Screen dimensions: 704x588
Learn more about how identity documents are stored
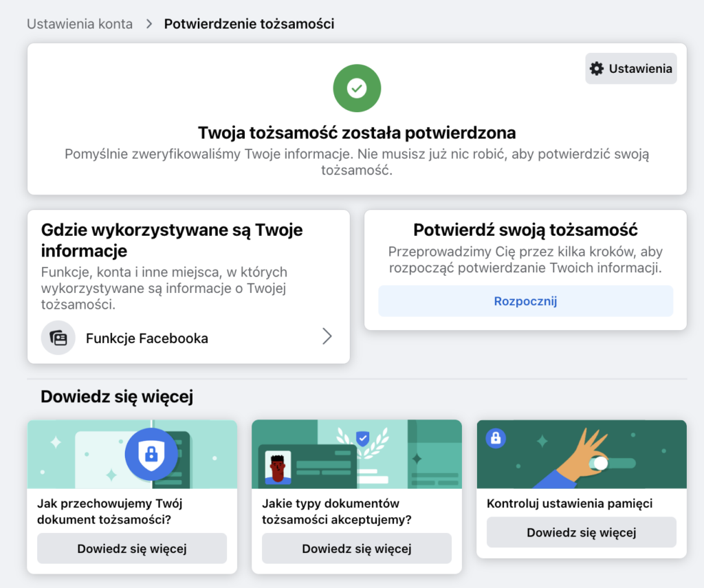pyautogui.click(x=132, y=548)
